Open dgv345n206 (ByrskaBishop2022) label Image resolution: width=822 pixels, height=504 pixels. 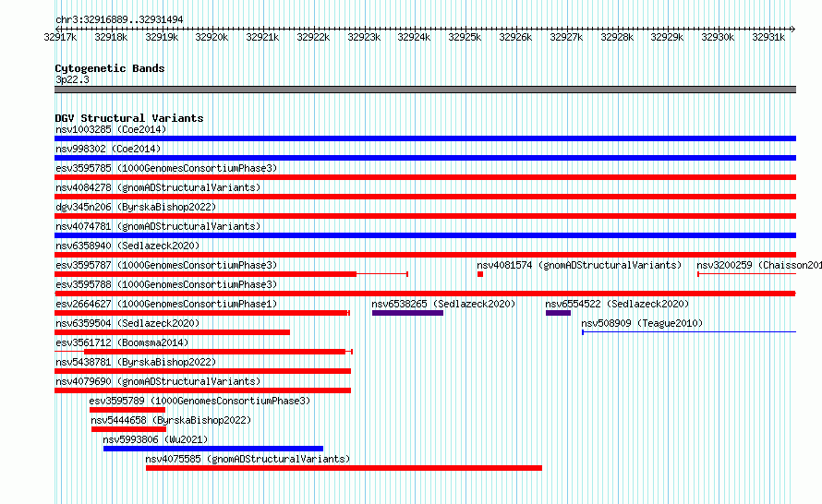136,207
